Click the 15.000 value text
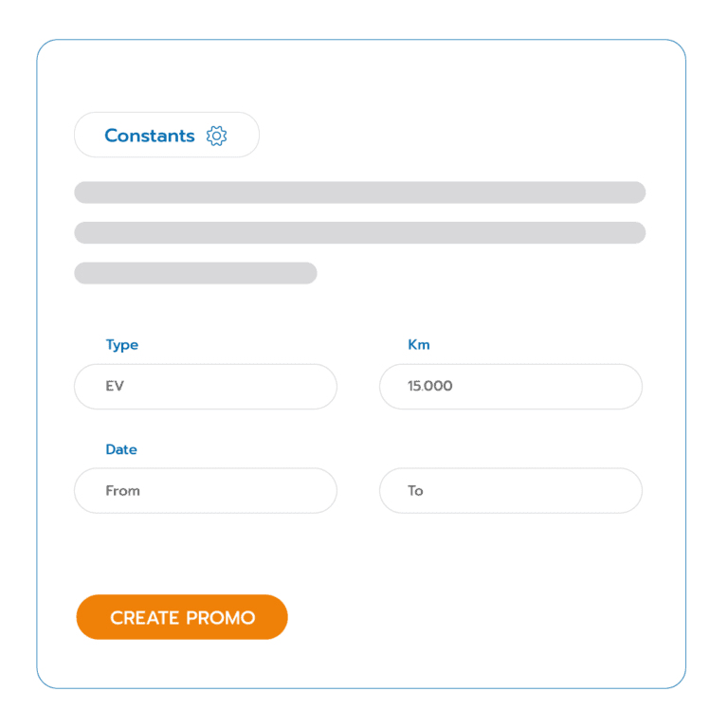This screenshot has width=728, height=728. 430,387
